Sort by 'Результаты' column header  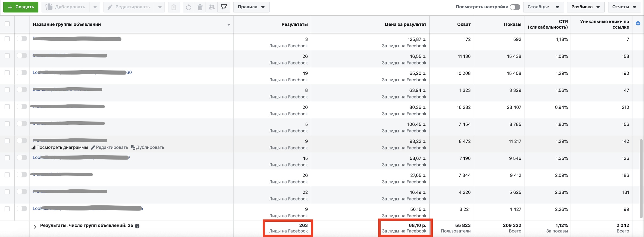[294, 24]
